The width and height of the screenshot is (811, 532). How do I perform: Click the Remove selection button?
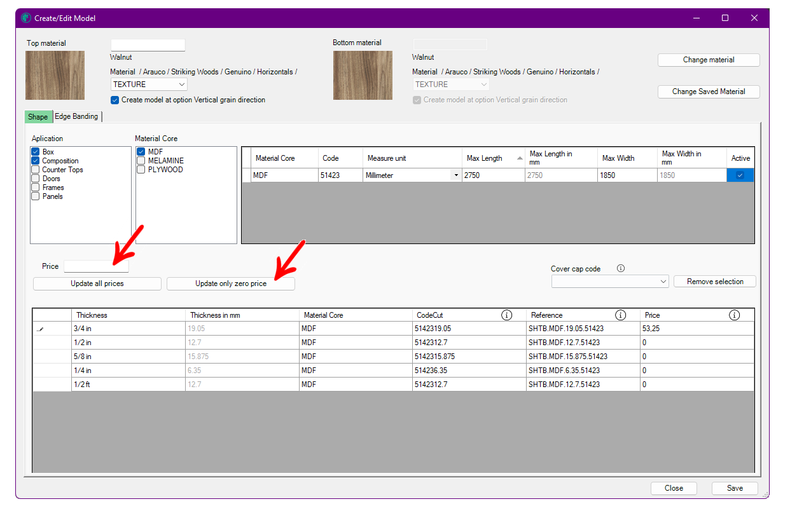(715, 282)
